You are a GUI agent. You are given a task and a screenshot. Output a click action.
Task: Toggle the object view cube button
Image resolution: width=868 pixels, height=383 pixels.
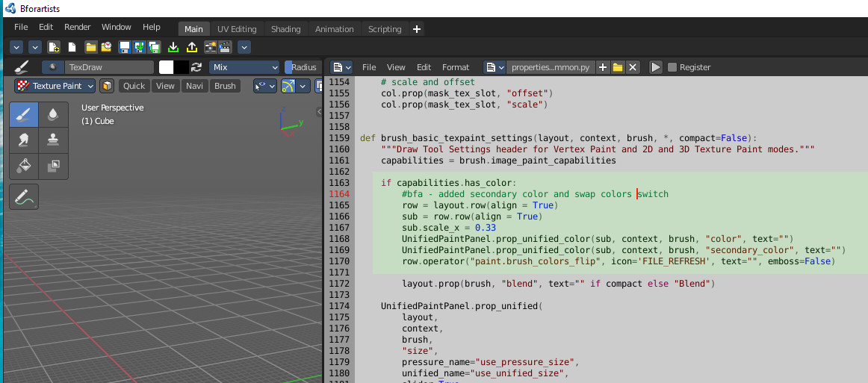pos(106,86)
